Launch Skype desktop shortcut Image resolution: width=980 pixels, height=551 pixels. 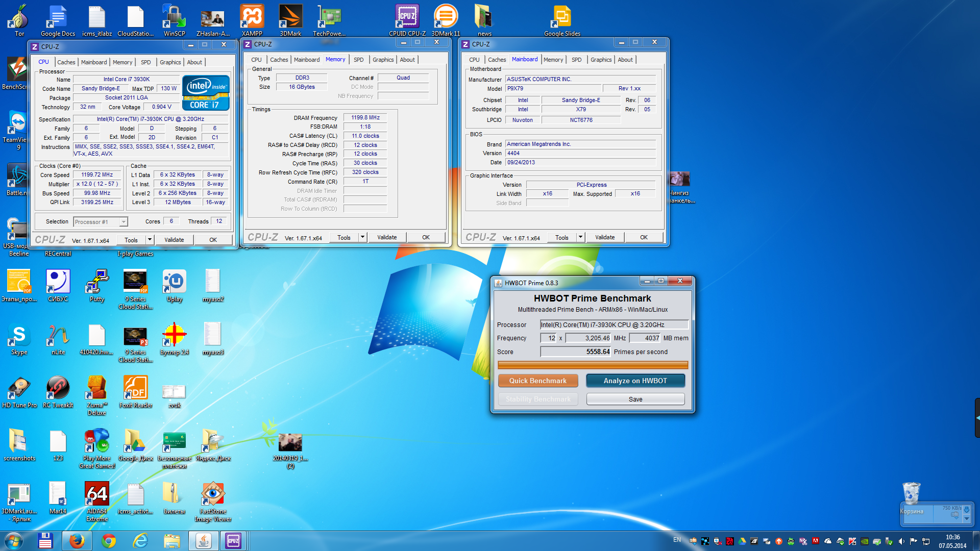point(19,339)
